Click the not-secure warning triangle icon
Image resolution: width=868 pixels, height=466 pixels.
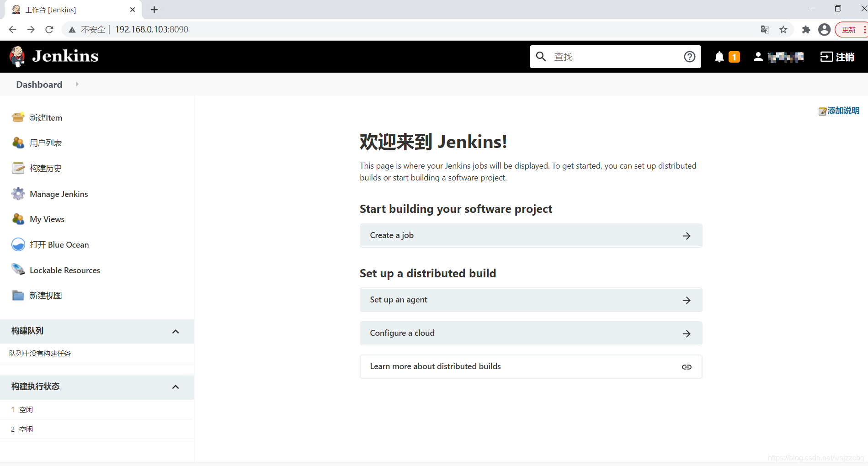(72, 30)
